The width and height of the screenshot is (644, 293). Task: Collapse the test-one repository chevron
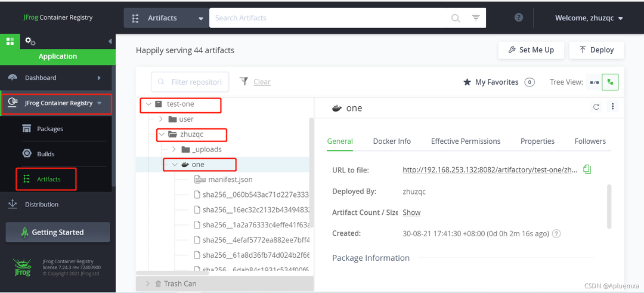pyautogui.click(x=148, y=104)
